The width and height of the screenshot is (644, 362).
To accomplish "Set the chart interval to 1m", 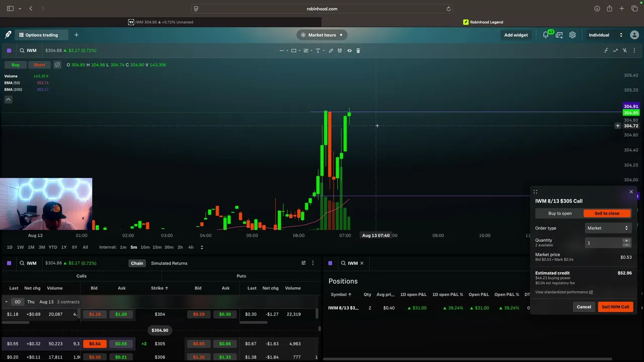I will 123,247.
